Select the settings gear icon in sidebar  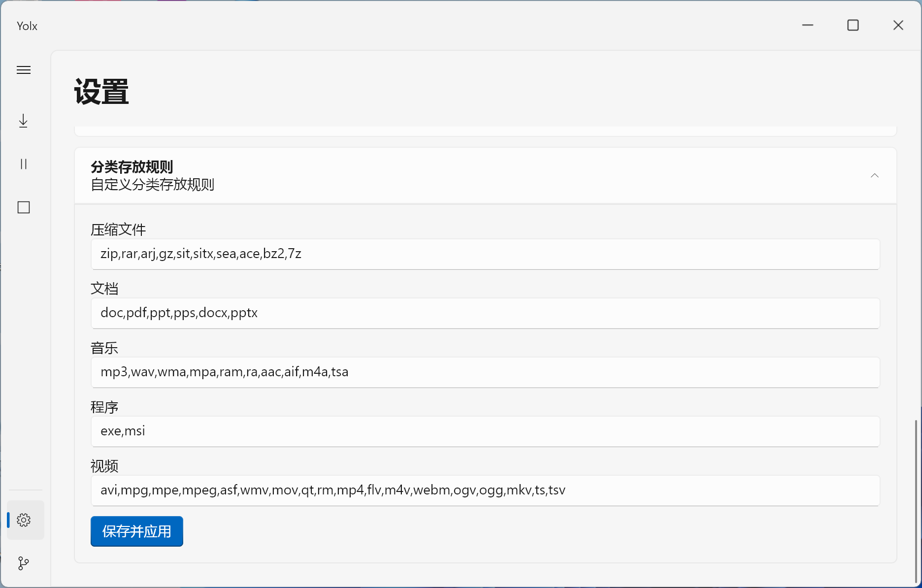(24, 520)
